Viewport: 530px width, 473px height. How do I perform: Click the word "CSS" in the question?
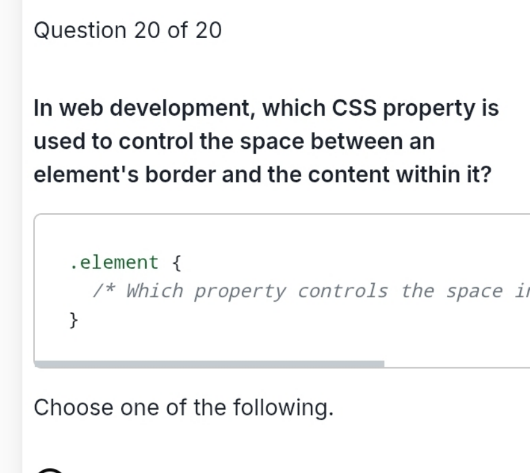click(x=354, y=108)
